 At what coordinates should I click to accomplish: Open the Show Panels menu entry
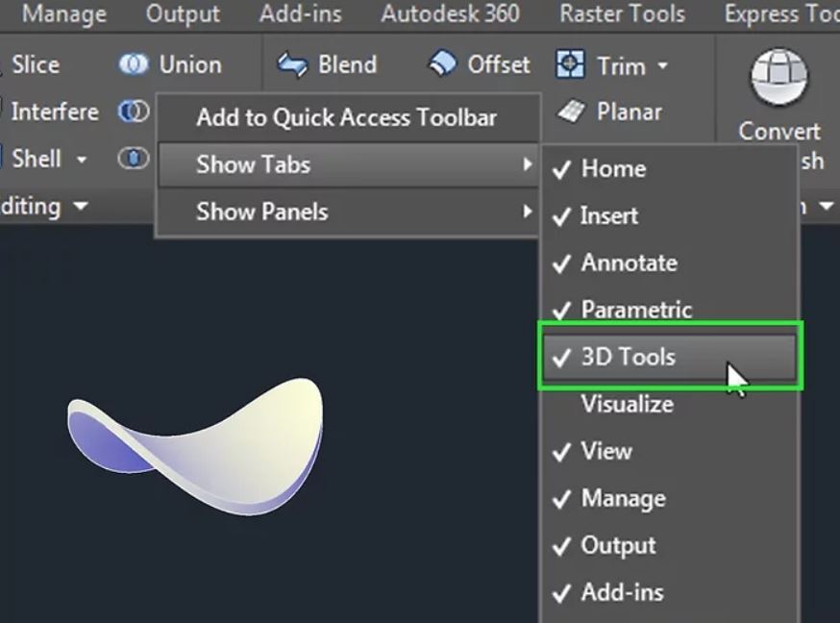(348, 212)
